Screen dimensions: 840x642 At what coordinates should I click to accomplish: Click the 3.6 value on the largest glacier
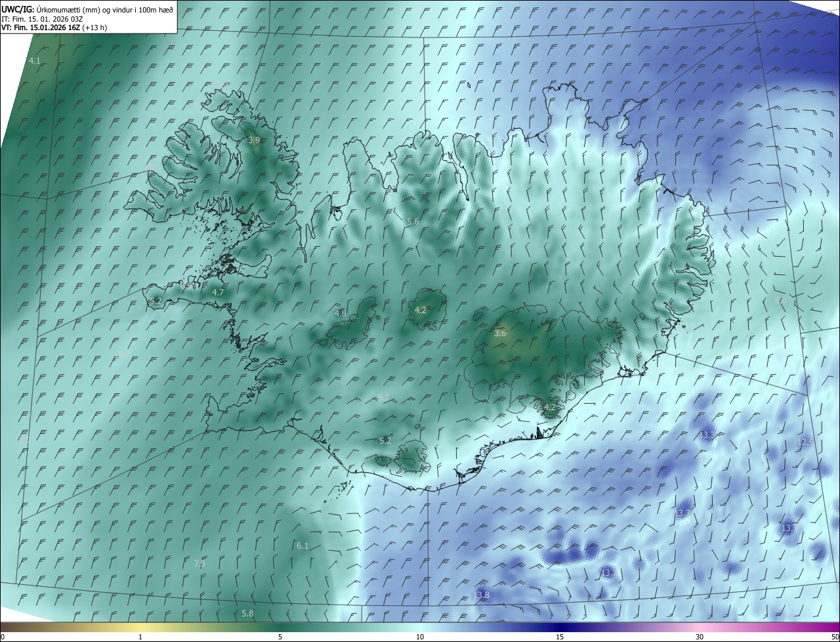(x=500, y=333)
